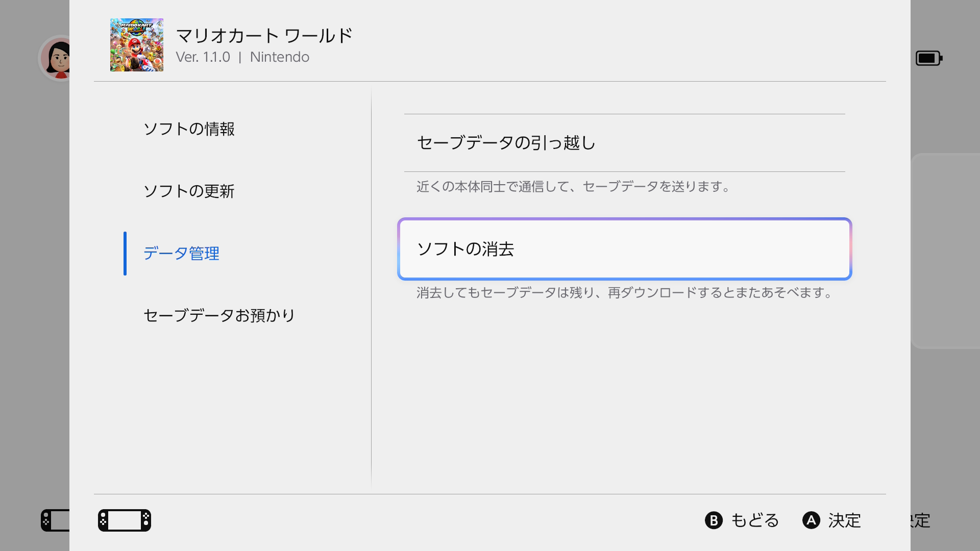The image size is (980, 551).
Task: Click the handheld Switch console icon bottom-left
Action: coord(124,520)
